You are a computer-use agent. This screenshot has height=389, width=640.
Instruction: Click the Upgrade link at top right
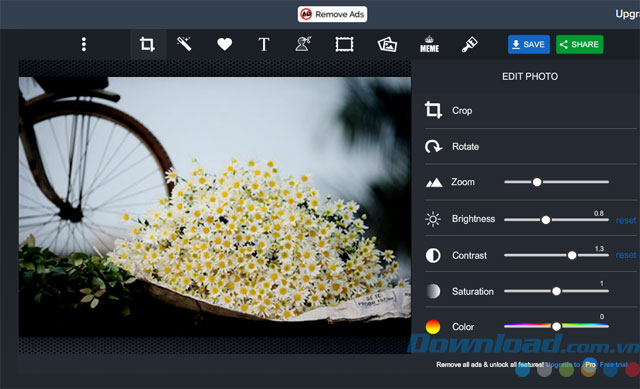click(627, 14)
